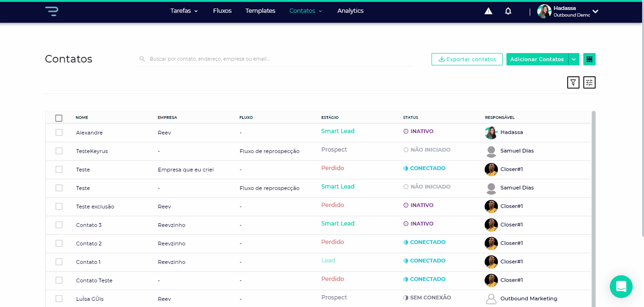Expand the Tarefas dropdown menu
The height and width of the screenshot is (307, 644).
pyautogui.click(x=184, y=11)
